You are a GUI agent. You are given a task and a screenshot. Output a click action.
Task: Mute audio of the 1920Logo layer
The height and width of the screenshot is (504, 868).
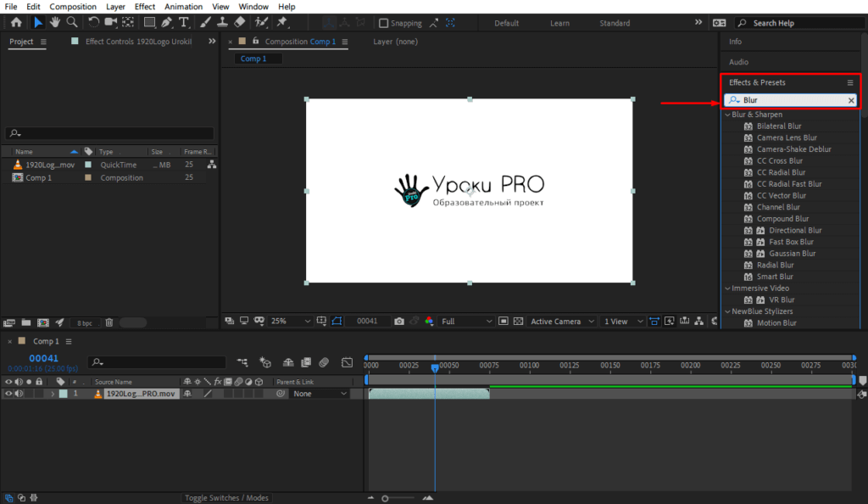tap(19, 394)
